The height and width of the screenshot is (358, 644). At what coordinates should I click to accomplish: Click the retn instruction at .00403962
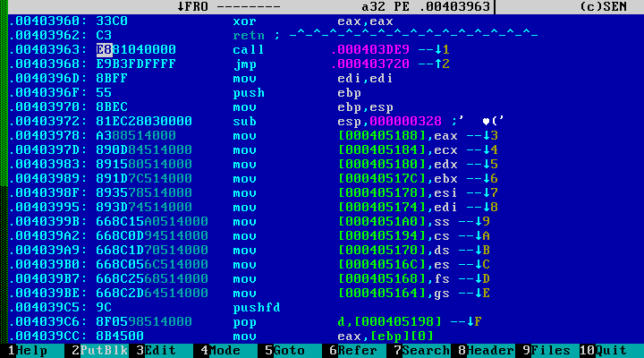coord(247,35)
